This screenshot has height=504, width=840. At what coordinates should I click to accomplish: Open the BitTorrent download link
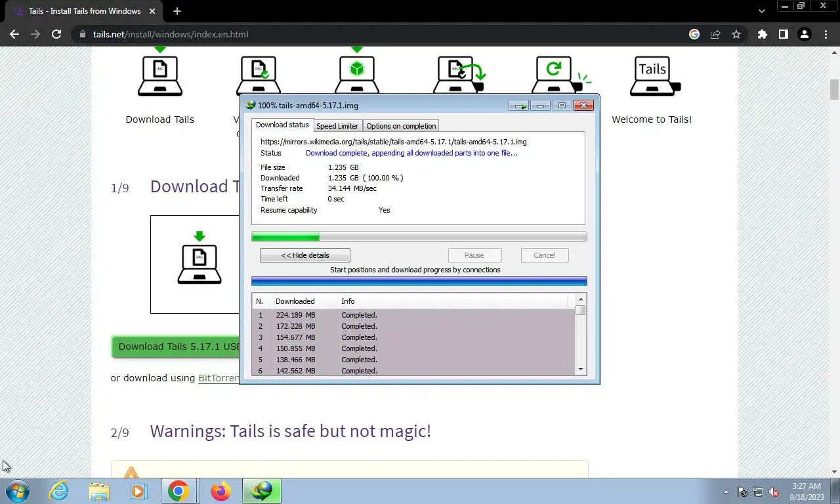pos(219,378)
